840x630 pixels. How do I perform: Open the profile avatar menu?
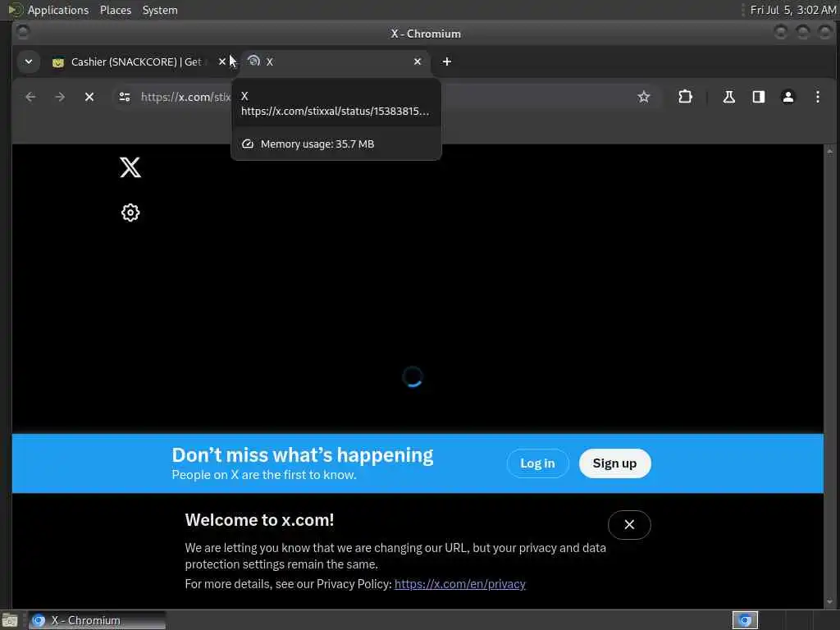click(788, 97)
